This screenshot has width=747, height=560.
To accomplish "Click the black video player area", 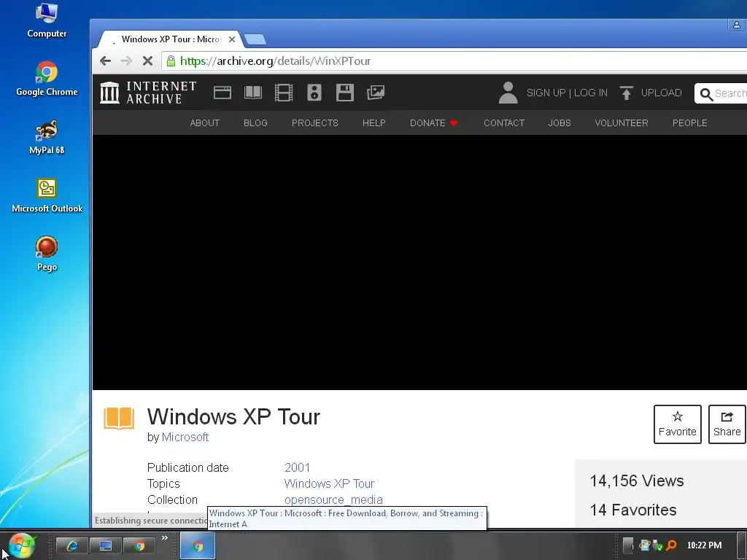I will click(419, 262).
